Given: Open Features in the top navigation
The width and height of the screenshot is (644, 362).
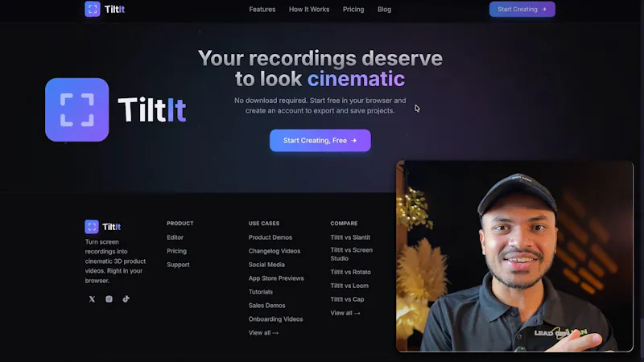Looking at the screenshot, I should 262,10.
